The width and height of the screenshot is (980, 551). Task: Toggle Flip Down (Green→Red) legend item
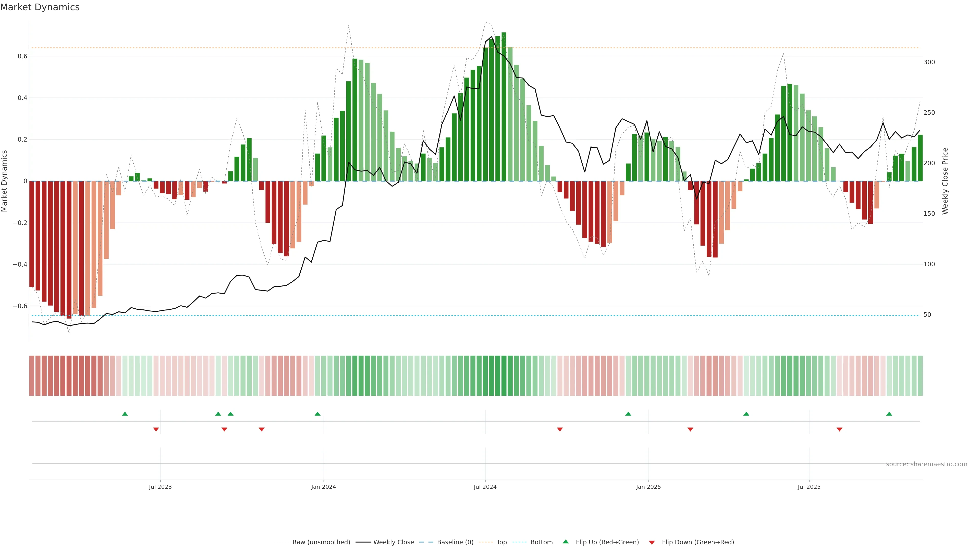tap(698, 542)
